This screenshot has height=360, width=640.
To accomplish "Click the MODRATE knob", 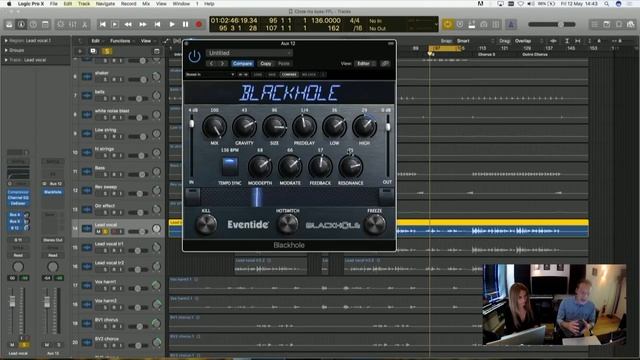I will click(x=290, y=167).
